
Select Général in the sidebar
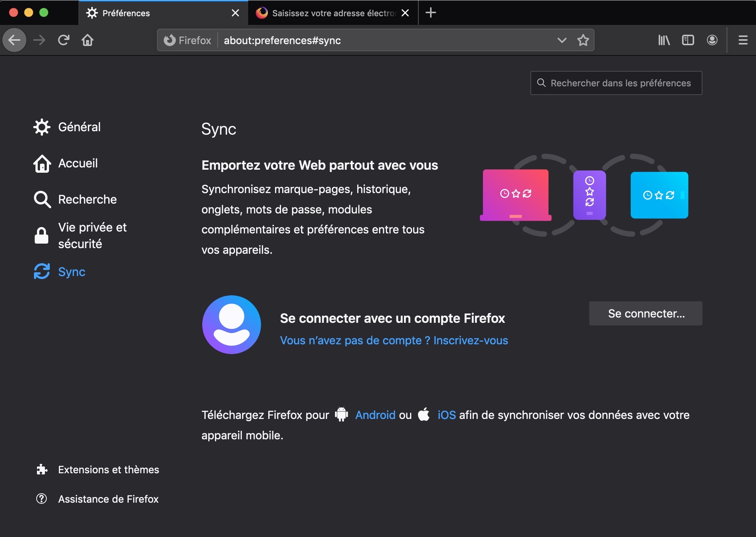tap(79, 127)
